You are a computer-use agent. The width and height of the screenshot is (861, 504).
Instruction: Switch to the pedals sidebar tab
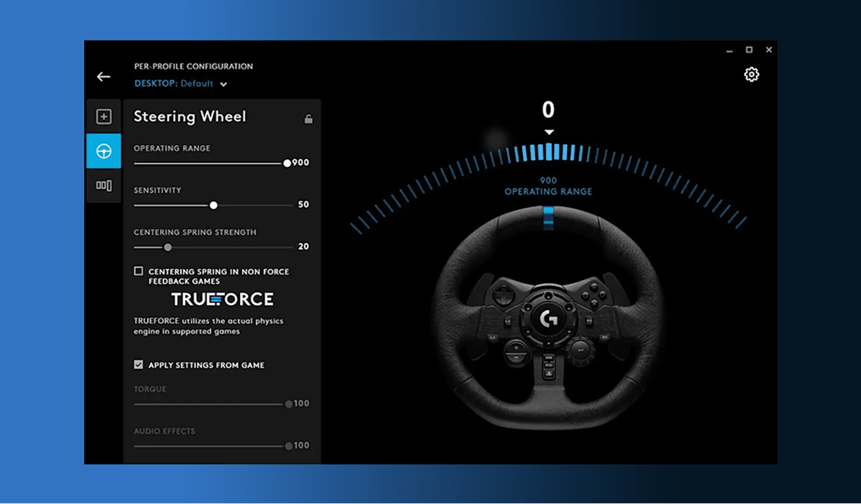(x=104, y=186)
